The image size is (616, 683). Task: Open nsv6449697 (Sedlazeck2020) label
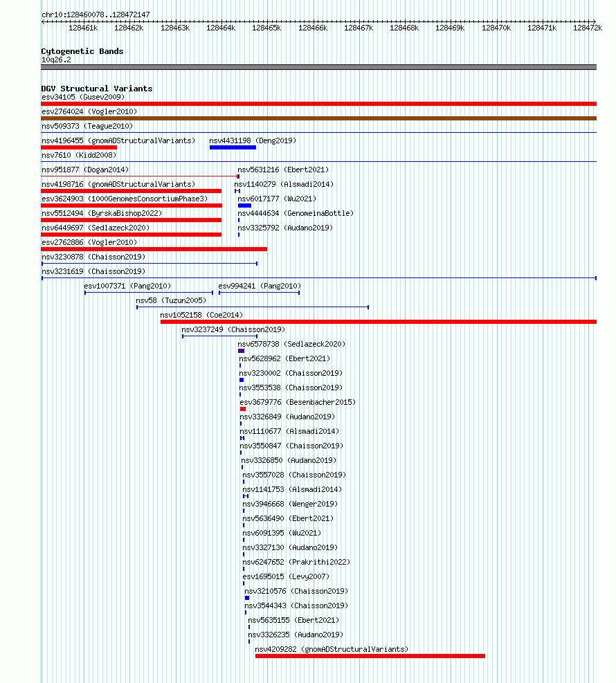(x=96, y=228)
